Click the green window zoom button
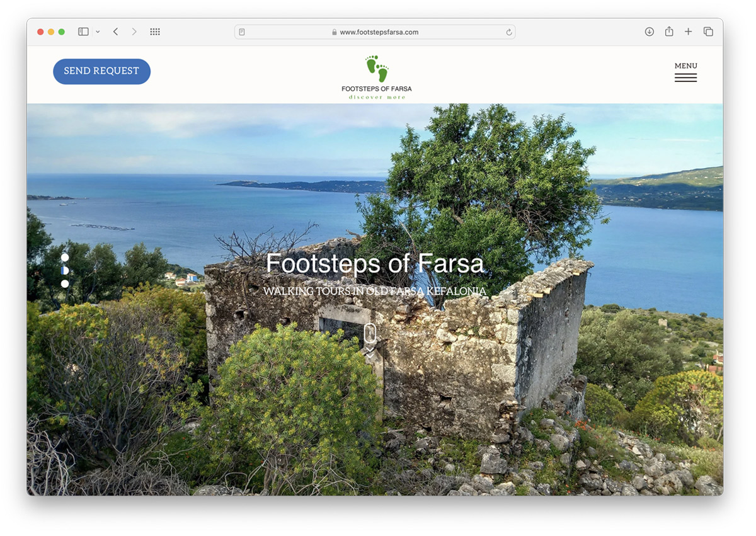756x536 pixels. tap(62, 31)
